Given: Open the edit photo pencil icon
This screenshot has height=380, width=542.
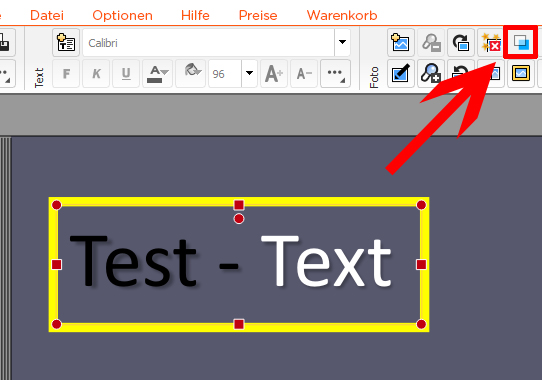Looking at the screenshot, I should coord(401,73).
